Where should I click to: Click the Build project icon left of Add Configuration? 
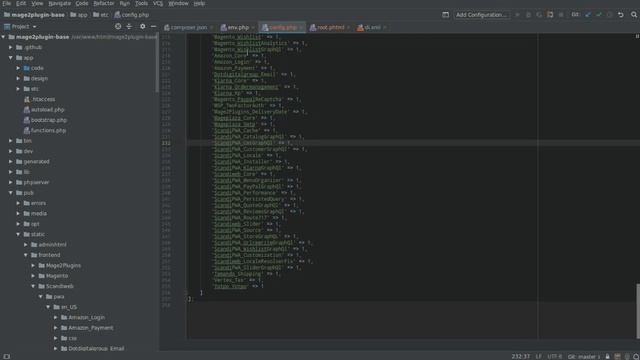(x=445, y=15)
